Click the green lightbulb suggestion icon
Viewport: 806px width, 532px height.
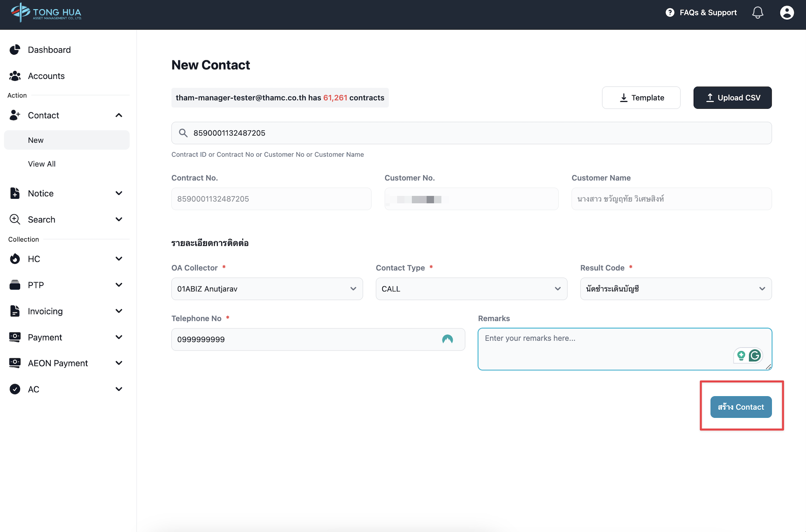coord(741,355)
